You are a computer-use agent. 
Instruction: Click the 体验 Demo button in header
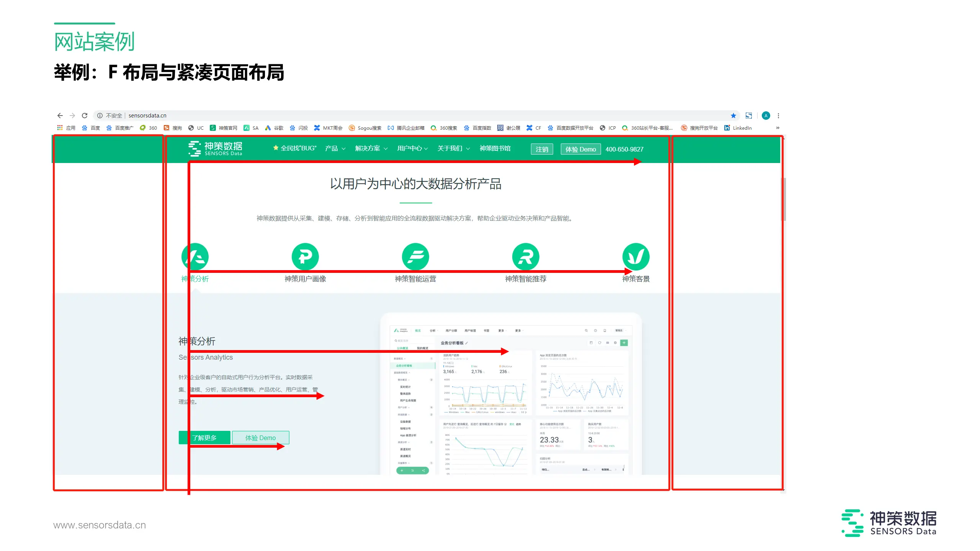(580, 149)
